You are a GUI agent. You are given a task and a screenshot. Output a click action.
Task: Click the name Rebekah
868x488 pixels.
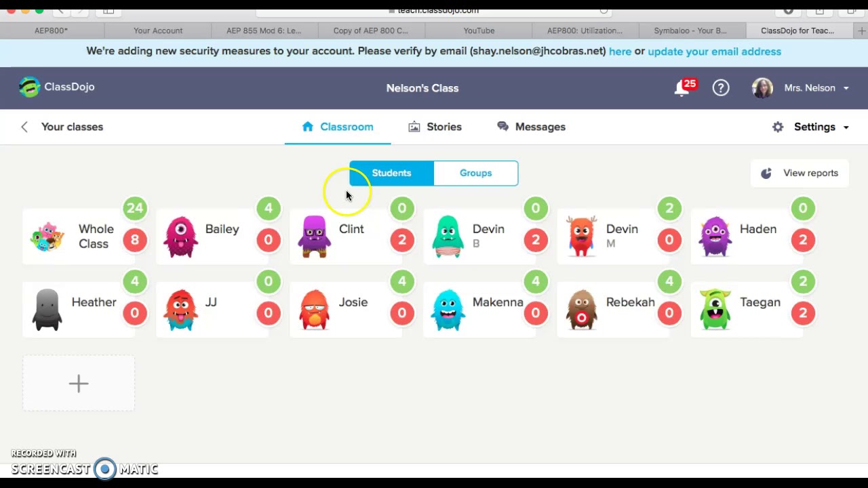pyautogui.click(x=631, y=302)
